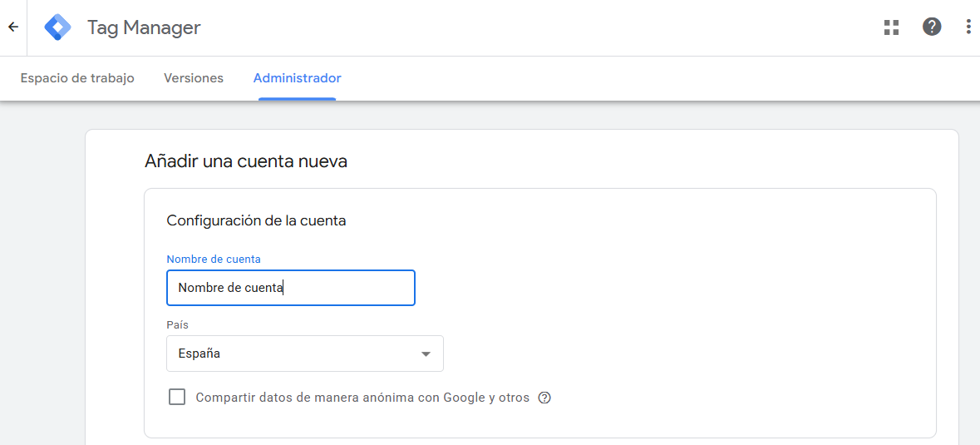Click the 'País' field label
This screenshot has height=445, width=980.
pyautogui.click(x=177, y=325)
